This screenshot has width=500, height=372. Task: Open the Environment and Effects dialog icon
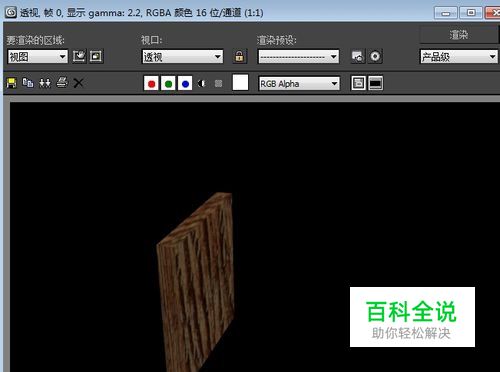pyautogui.click(x=375, y=56)
